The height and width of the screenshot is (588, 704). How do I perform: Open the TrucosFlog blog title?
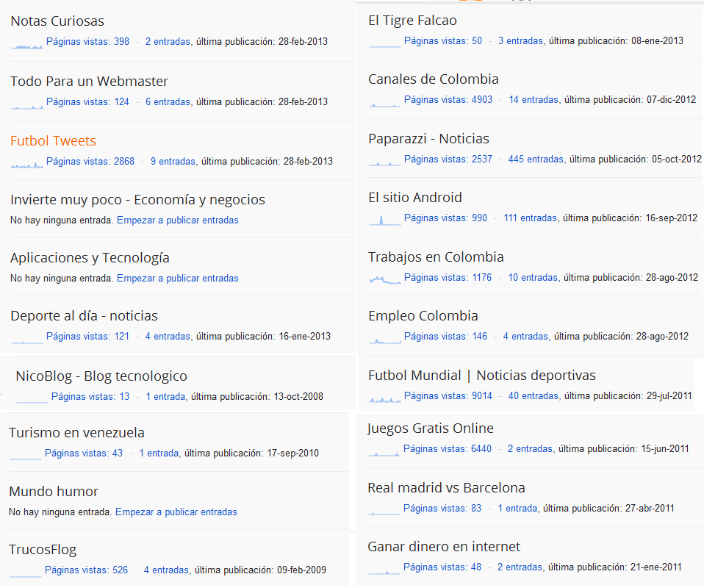(x=43, y=550)
